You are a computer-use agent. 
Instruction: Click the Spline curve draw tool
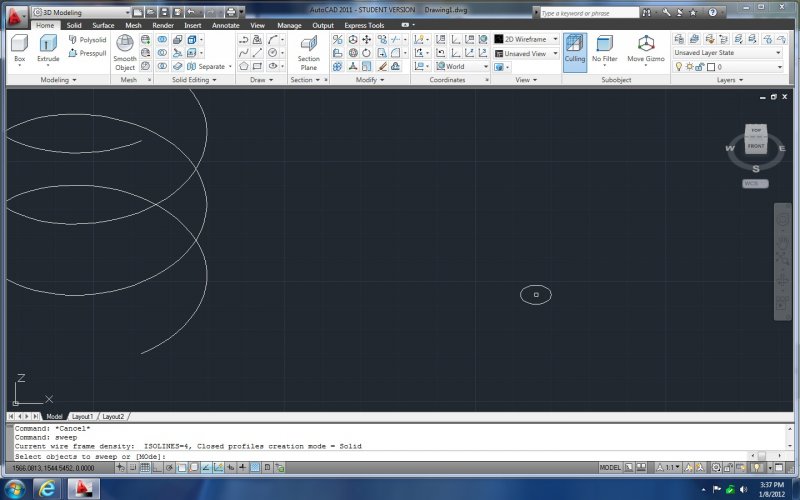tap(244, 53)
